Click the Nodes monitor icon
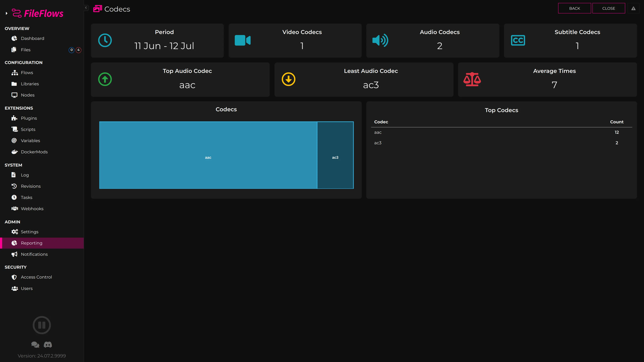The height and width of the screenshot is (362, 644). [14, 95]
